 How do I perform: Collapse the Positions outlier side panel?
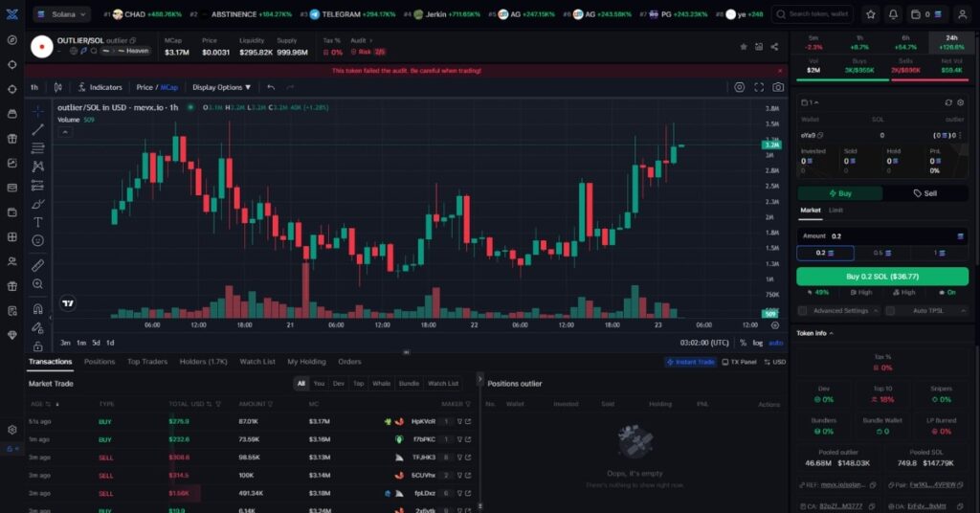[480, 379]
